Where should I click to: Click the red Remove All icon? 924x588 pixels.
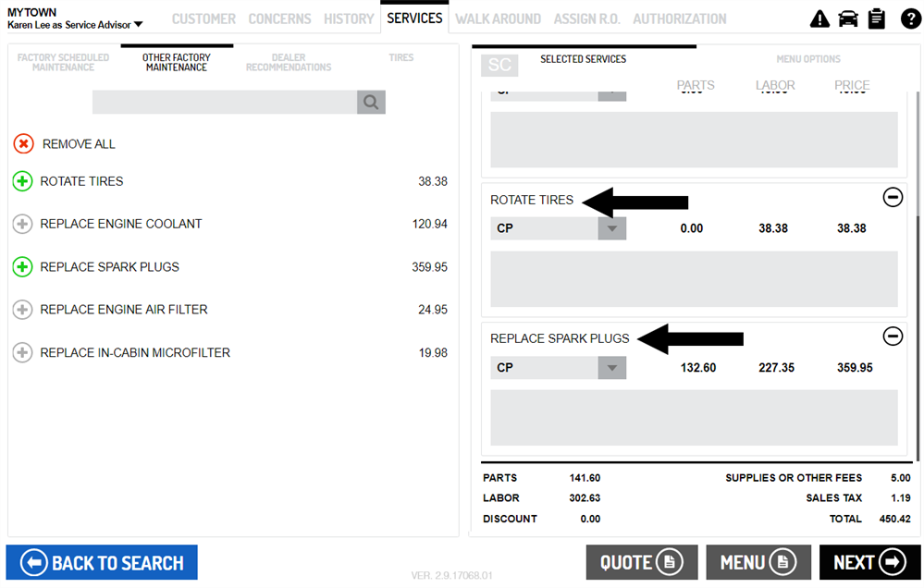click(23, 144)
